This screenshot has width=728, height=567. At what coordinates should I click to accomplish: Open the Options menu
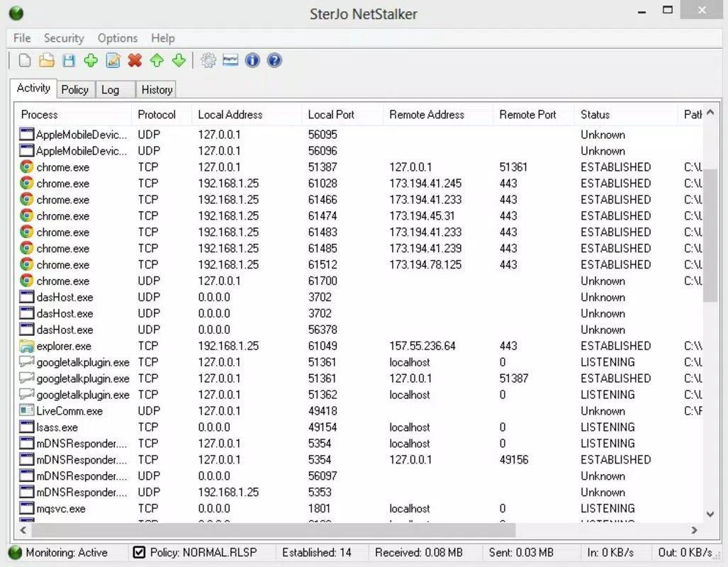point(118,38)
